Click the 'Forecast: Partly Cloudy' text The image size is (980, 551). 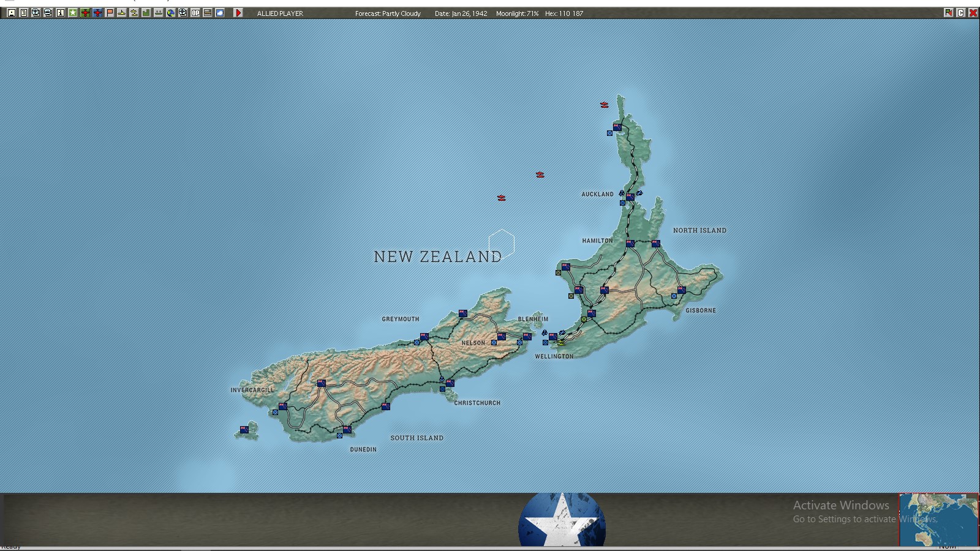coord(388,13)
